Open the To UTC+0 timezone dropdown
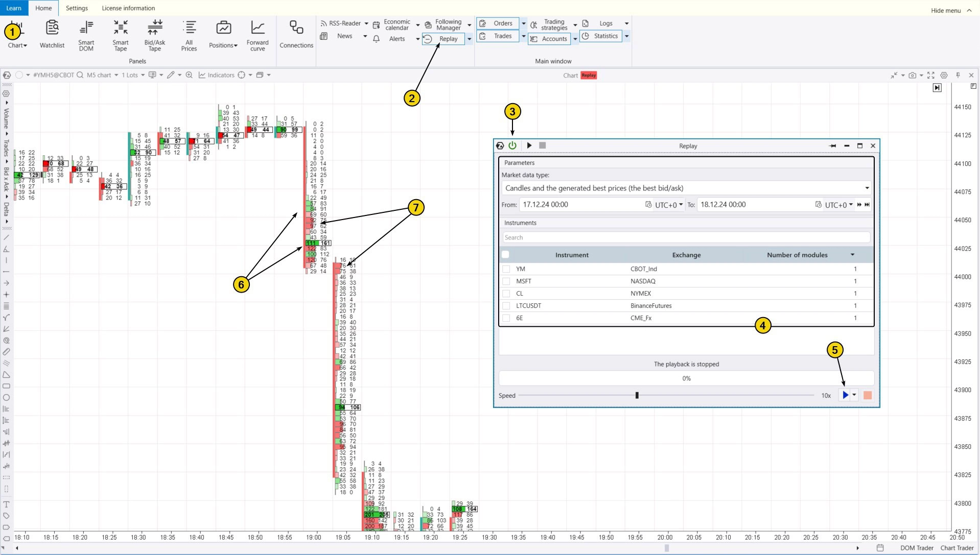Screen dimensions: 980x555 click(x=838, y=205)
